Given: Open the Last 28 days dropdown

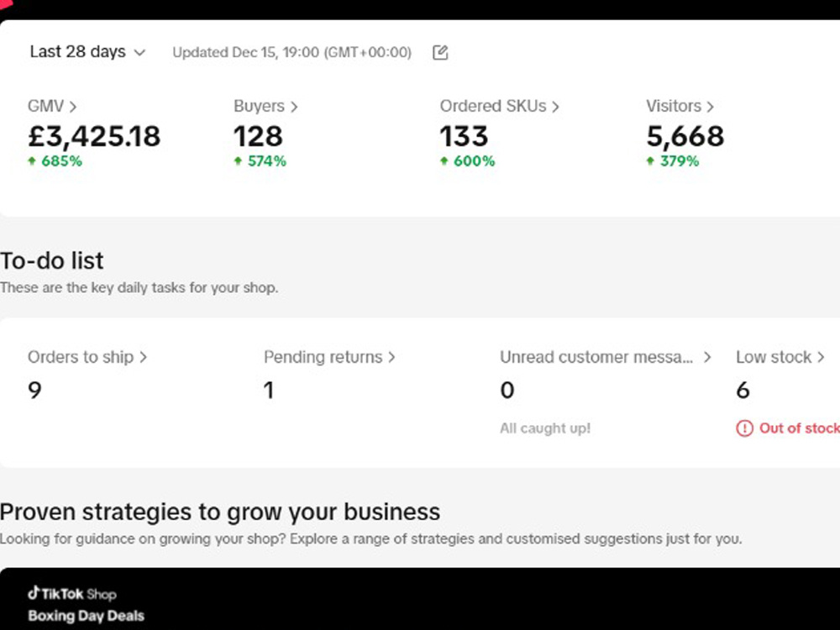Looking at the screenshot, I should tap(88, 52).
